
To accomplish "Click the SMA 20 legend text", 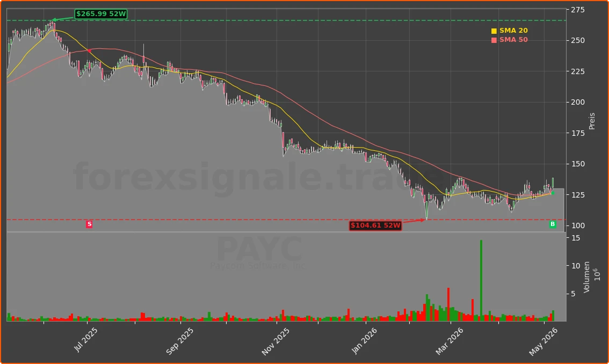I will tap(513, 30).
